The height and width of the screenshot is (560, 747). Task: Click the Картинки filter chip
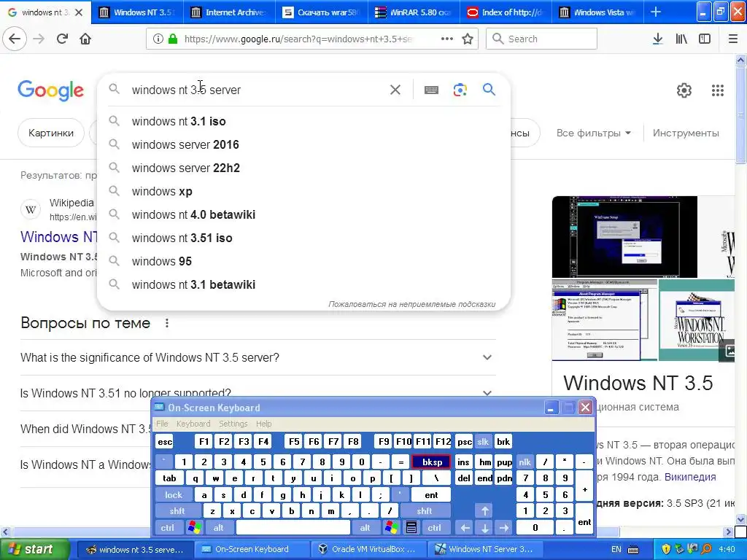51,133
